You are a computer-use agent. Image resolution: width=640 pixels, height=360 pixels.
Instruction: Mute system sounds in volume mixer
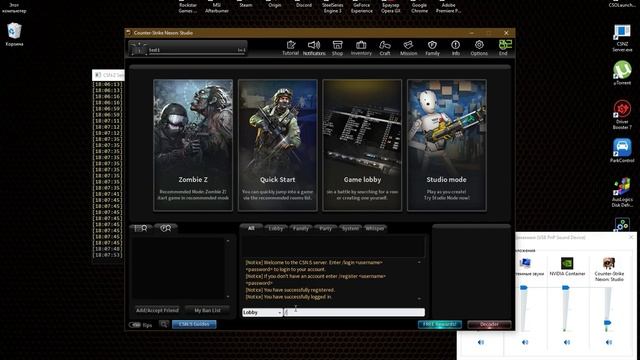coord(525,342)
